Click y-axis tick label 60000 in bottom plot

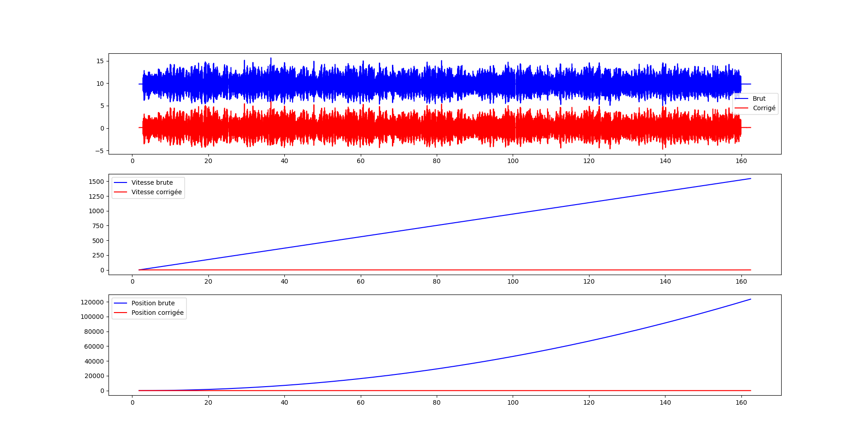[x=94, y=346]
